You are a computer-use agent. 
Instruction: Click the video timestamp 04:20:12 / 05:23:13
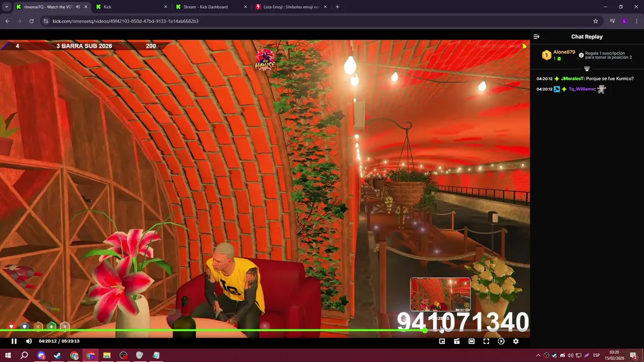click(x=59, y=341)
